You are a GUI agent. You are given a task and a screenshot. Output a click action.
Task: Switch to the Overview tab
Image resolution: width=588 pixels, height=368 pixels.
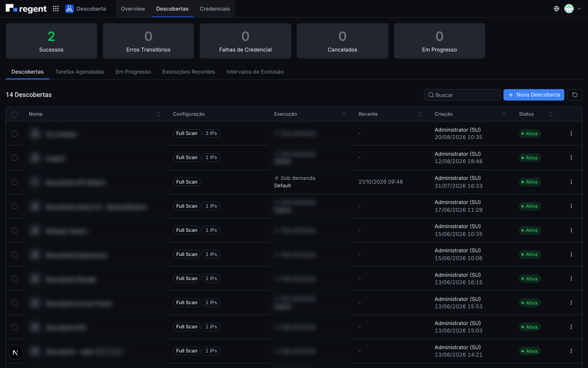133,9
